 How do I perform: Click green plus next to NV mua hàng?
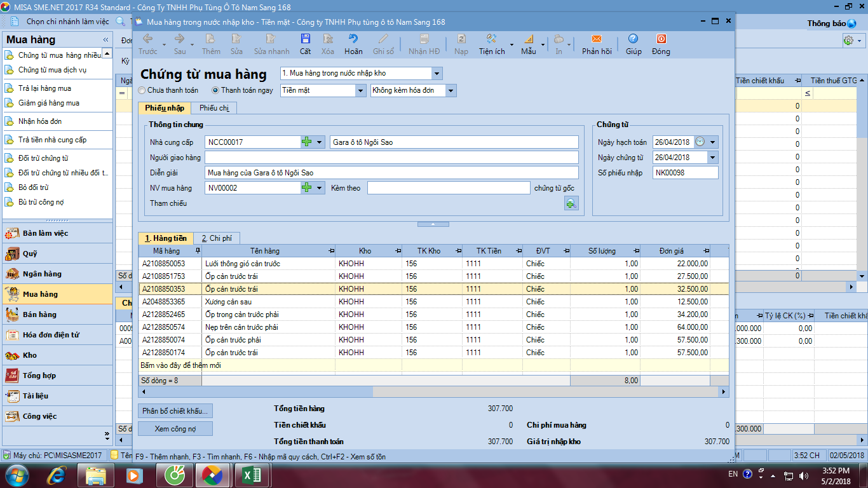[307, 188]
